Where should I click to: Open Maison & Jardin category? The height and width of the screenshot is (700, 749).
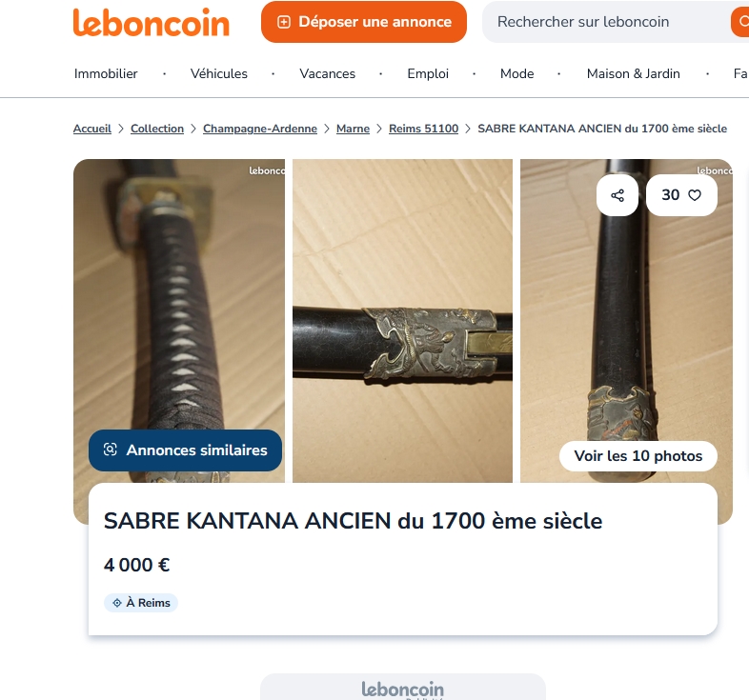click(633, 73)
